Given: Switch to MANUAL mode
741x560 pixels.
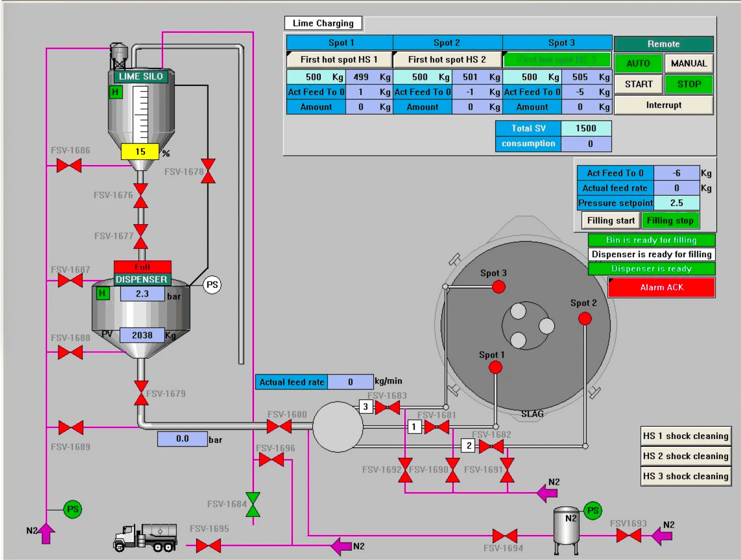Looking at the screenshot, I should point(689,63).
